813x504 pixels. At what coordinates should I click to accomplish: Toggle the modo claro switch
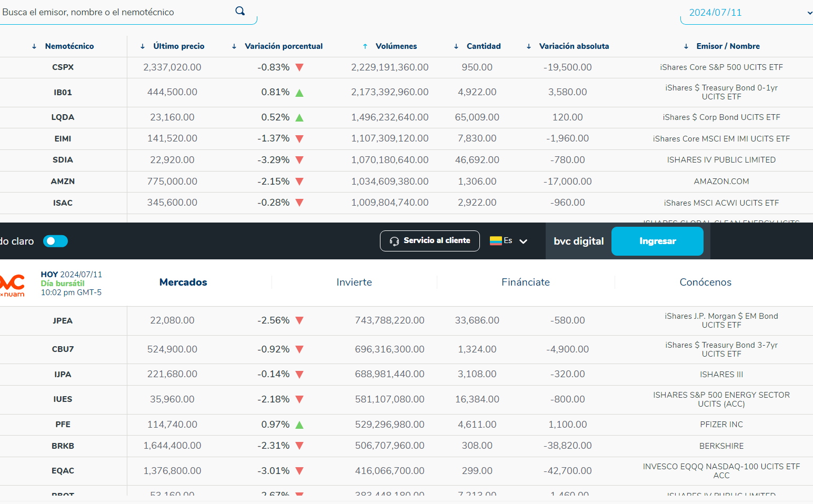pyautogui.click(x=55, y=241)
